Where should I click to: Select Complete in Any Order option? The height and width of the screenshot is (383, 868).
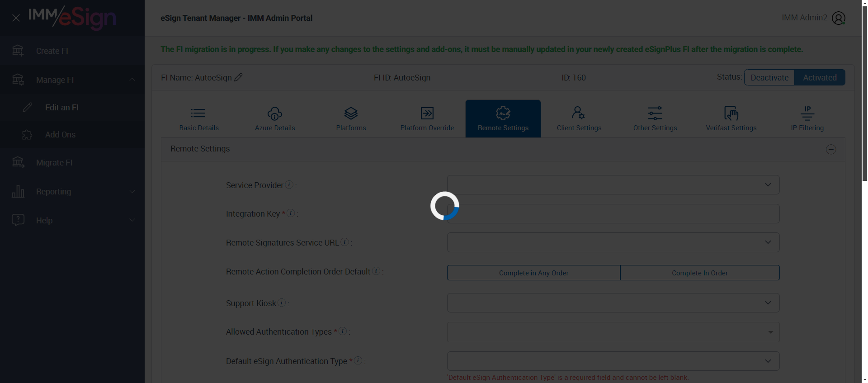coord(533,273)
